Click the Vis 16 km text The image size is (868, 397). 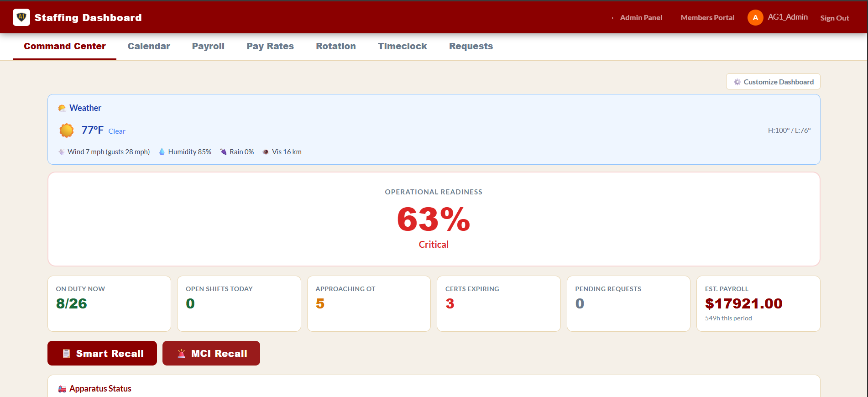pyautogui.click(x=287, y=152)
